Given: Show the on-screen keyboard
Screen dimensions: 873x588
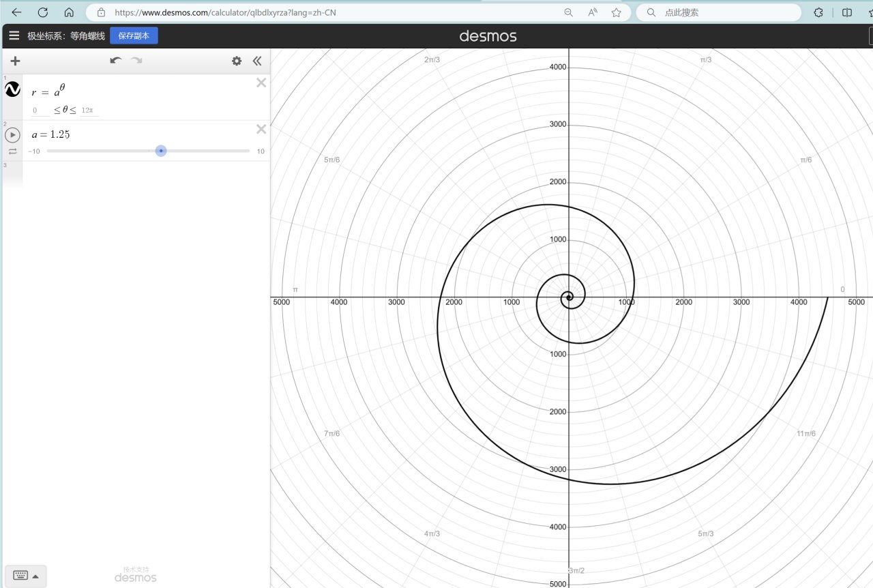Looking at the screenshot, I should 20,576.
